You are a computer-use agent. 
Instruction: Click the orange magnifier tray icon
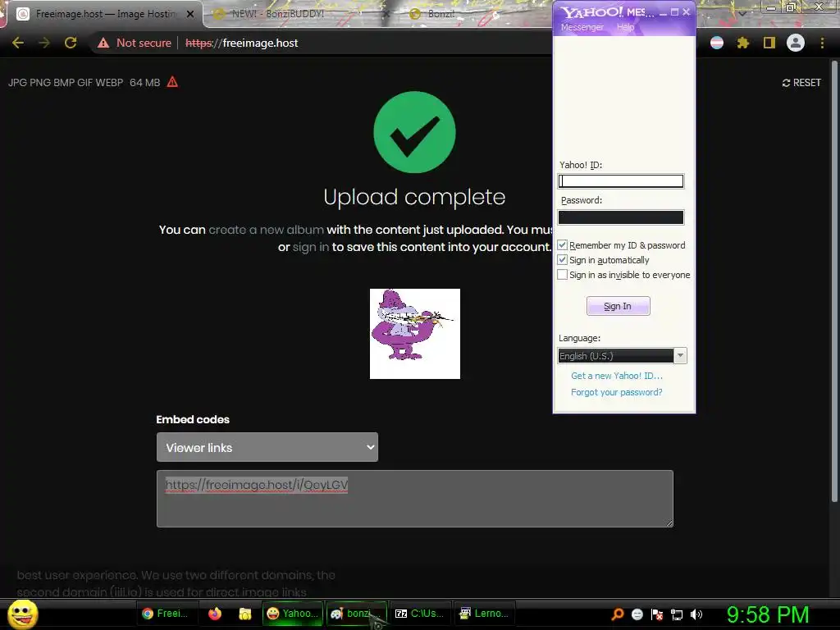tap(617, 614)
